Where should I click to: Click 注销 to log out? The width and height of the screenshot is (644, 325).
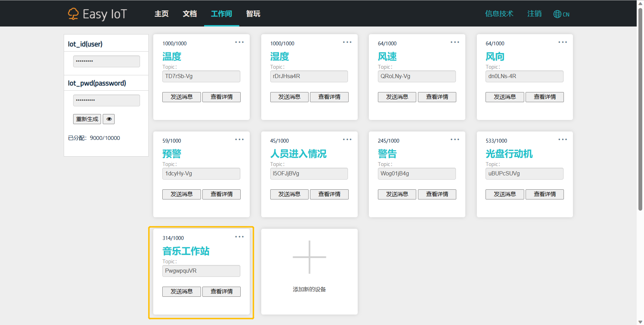tap(534, 14)
